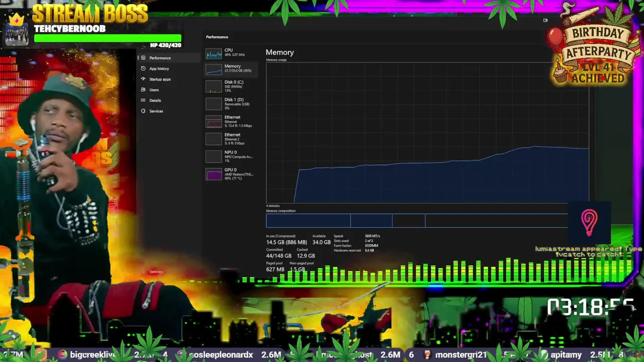Select Disk 0 (C:) SSD entry
This screenshot has height=362, width=644.
coord(230,86)
